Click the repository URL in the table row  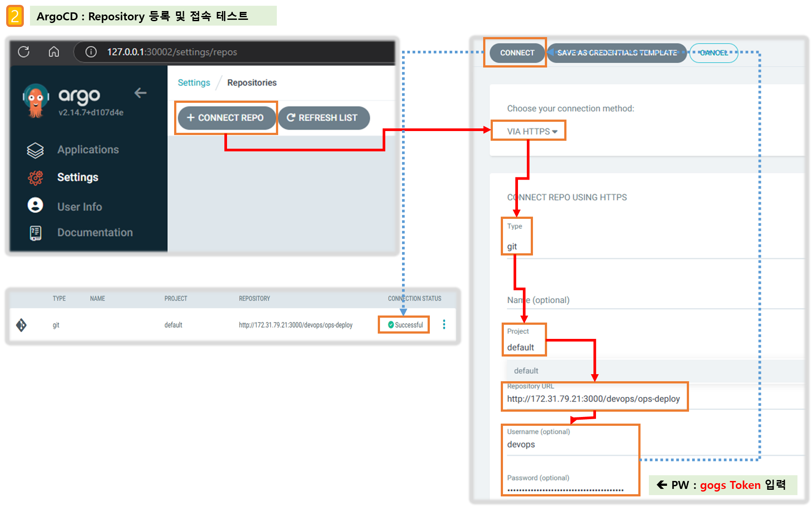coord(295,325)
